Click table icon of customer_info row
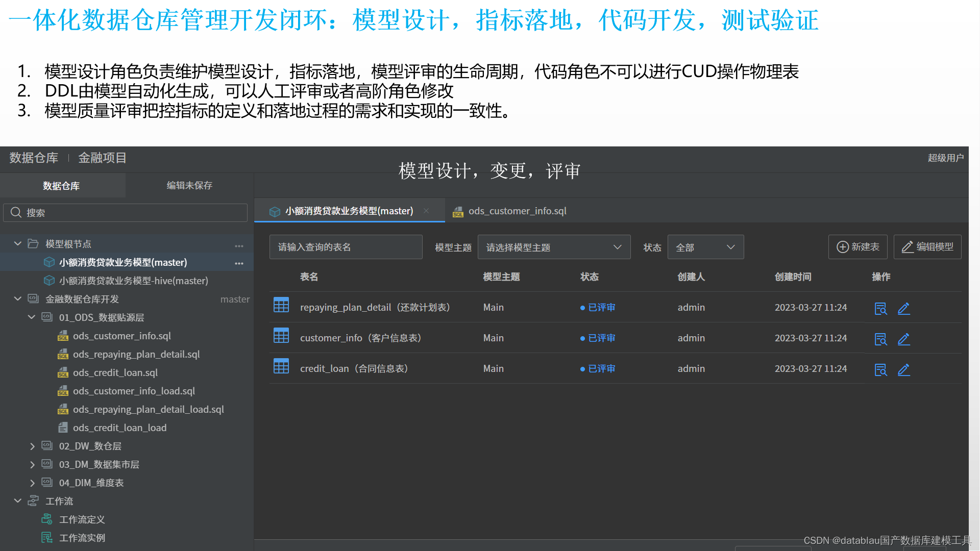This screenshot has height=551, width=980. (281, 335)
